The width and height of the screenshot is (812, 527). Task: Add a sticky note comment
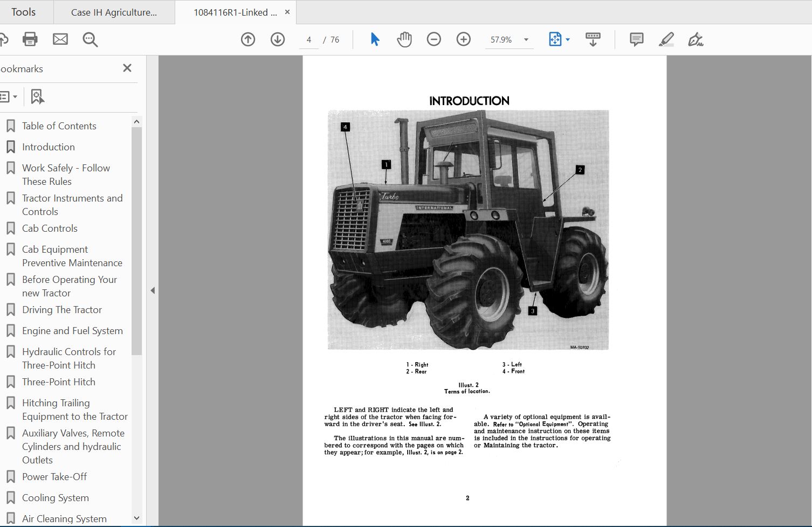tap(637, 39)
